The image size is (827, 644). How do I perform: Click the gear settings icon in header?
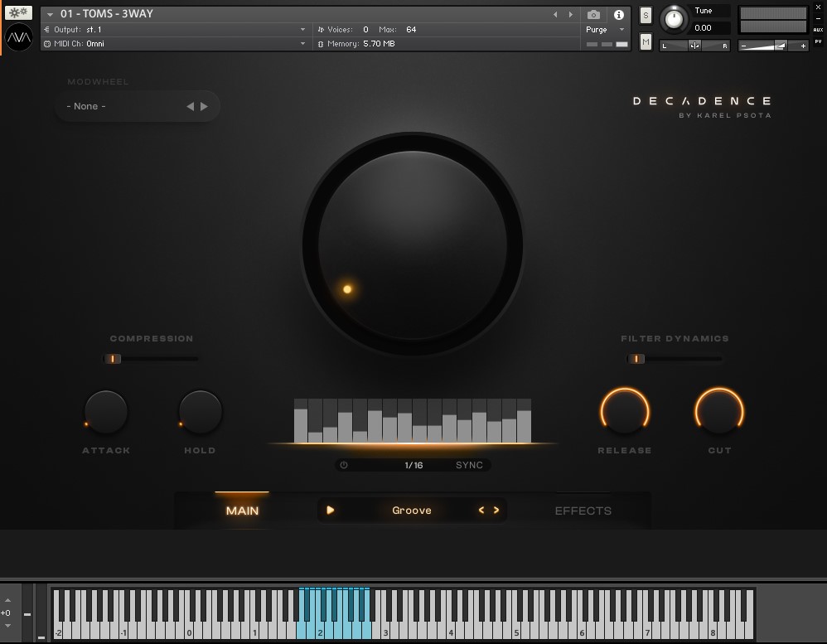click(x=19, y=13)
